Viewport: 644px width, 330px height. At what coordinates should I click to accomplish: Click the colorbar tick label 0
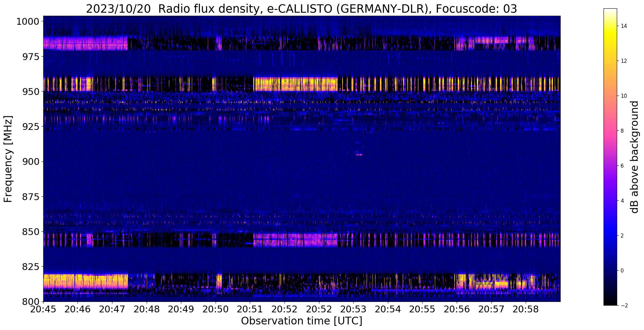tap(622, 271)
